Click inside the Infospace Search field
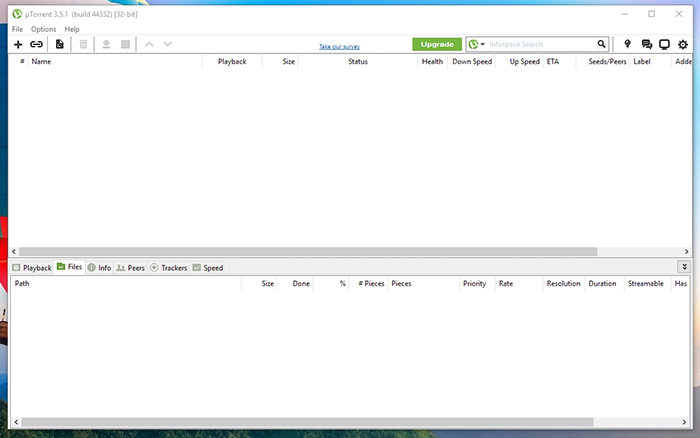Screen dimensions: 700x438 [x=542, y=44]
